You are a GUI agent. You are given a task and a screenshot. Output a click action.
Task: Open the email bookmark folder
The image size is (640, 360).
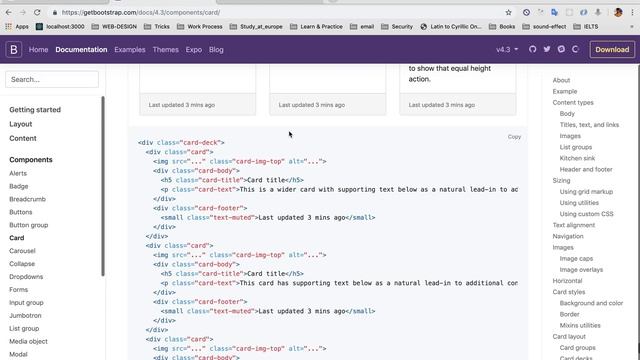[x=362, y=27]
